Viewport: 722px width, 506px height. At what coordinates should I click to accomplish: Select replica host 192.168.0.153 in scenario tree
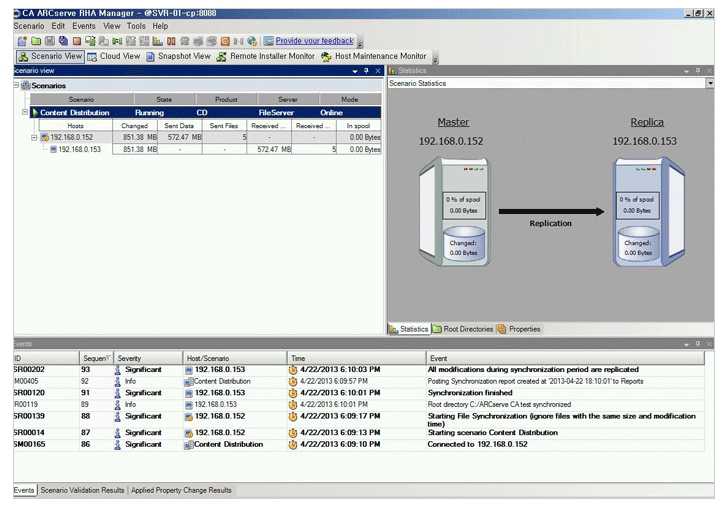[x=79, y=150]
